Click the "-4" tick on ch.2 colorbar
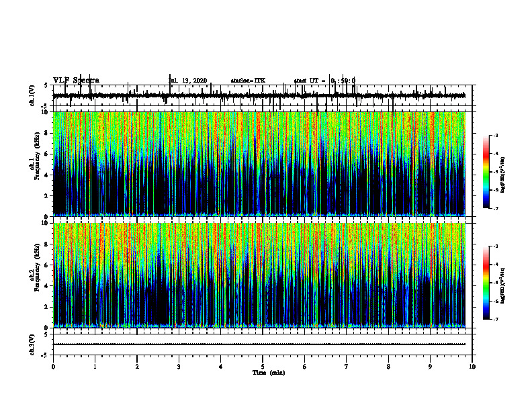This screenshot has height=411, width=532. [495, 265]
